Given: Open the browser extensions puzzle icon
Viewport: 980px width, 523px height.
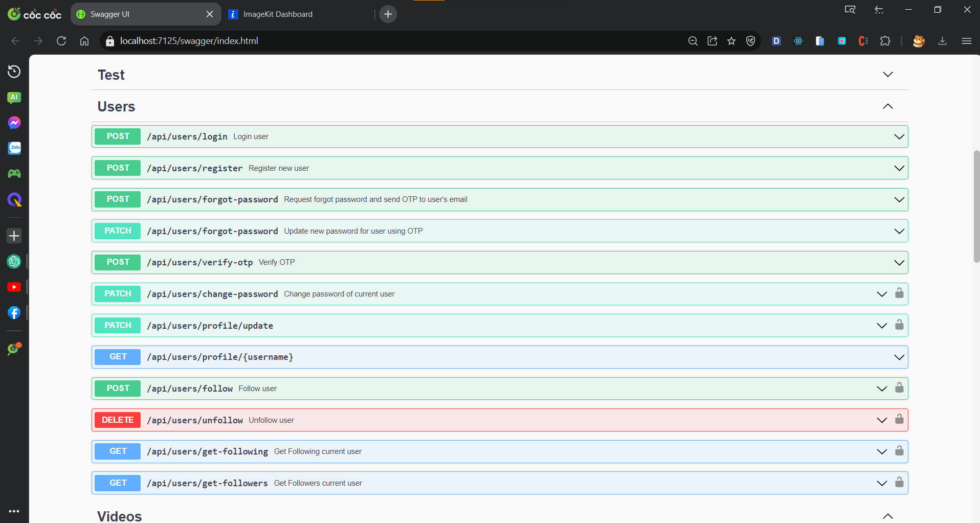Looking at the screenshot, I should pyautogui.click(x=885, y=41).
